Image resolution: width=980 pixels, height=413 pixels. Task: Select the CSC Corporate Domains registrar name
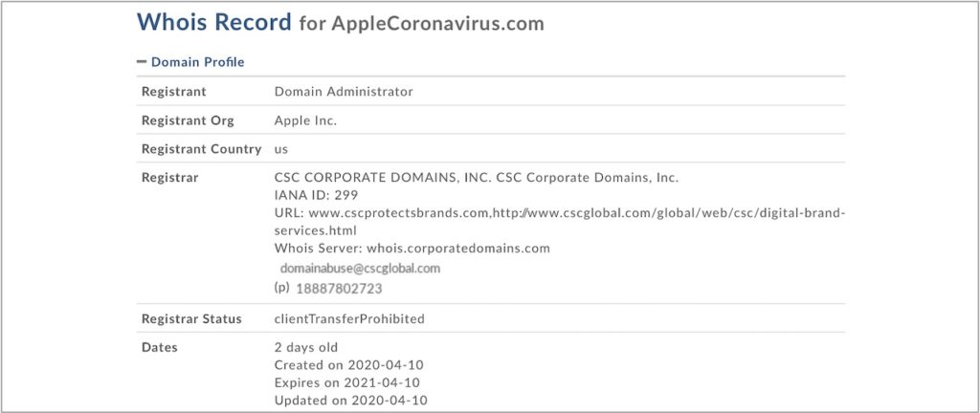click(476, 178)
